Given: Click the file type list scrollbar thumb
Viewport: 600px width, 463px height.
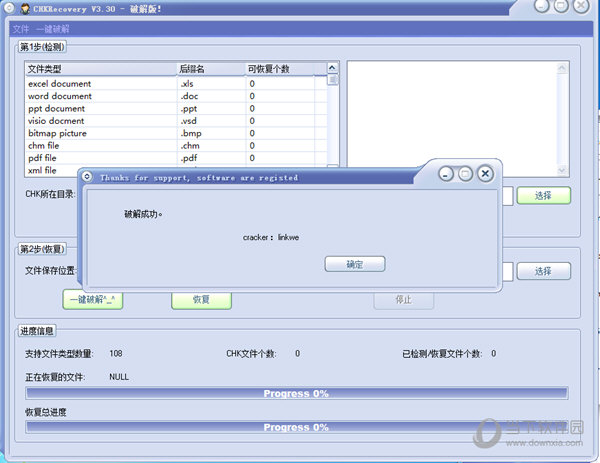Looking at the screenshot, I should 333,80.
